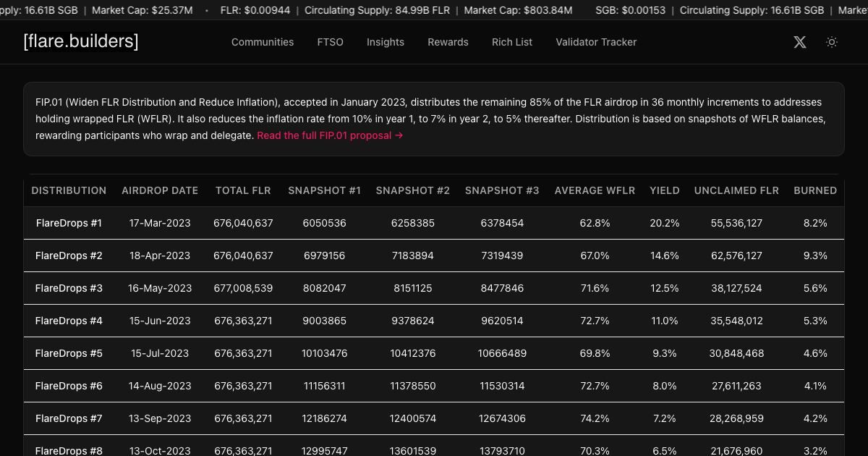This screenshot has height=456, width=868.
Task: Select the Airdrop Date column header
Action: (x=160, y=190)
